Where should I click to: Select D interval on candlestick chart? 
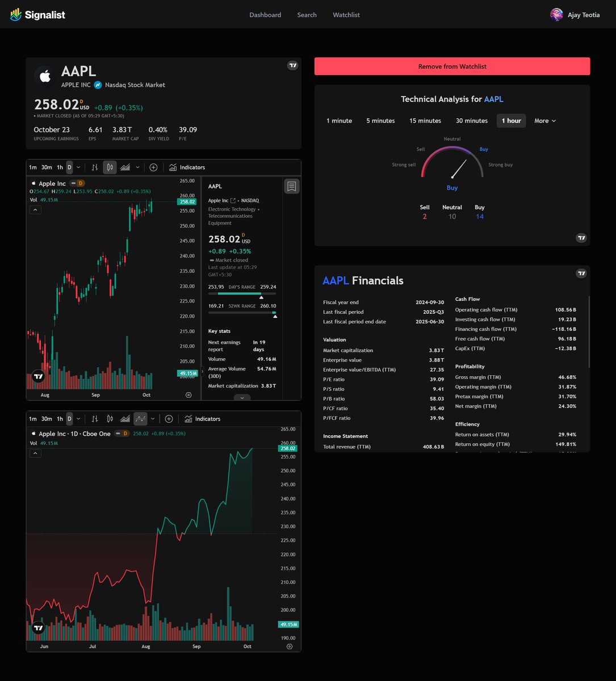coord(69,167)
